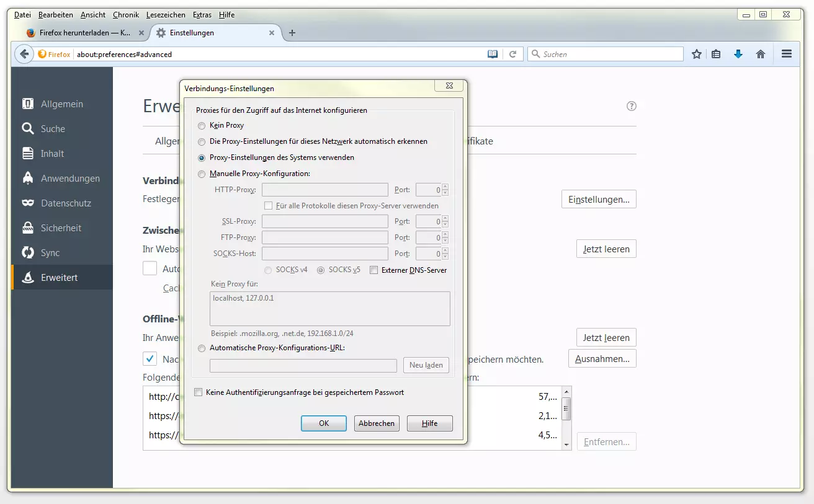
Task: Bookmark this page with the star icon
Action: click(x=697, y=54)
